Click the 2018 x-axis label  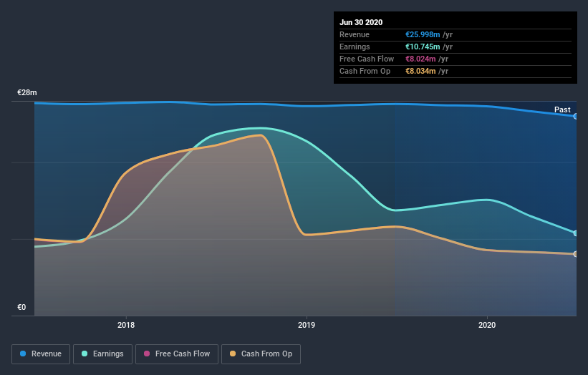pos(126,325)
